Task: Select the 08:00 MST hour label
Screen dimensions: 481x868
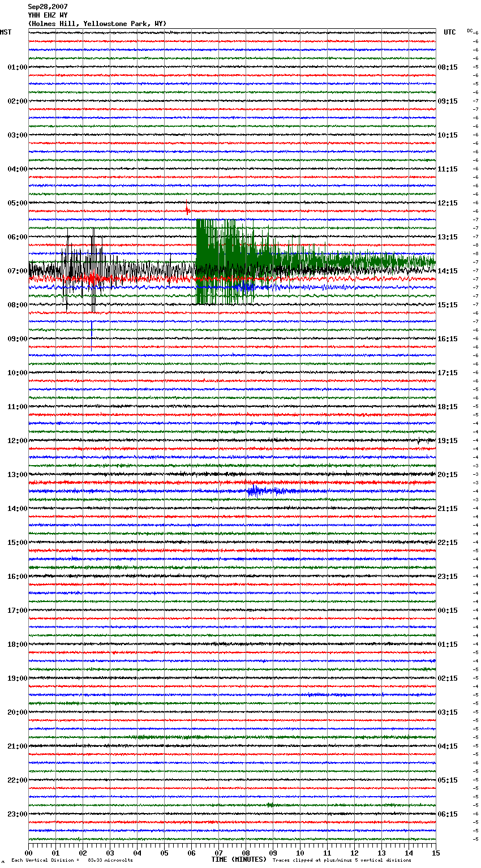Action: point(18,305)
